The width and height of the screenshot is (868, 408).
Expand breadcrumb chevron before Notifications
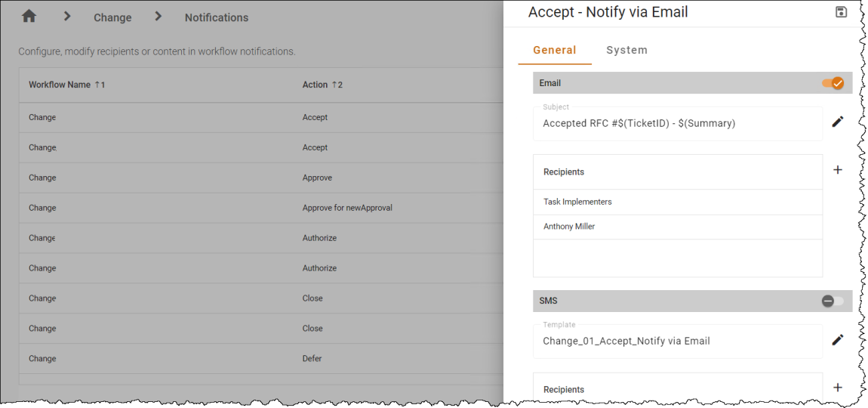click(x=159, y=17)
